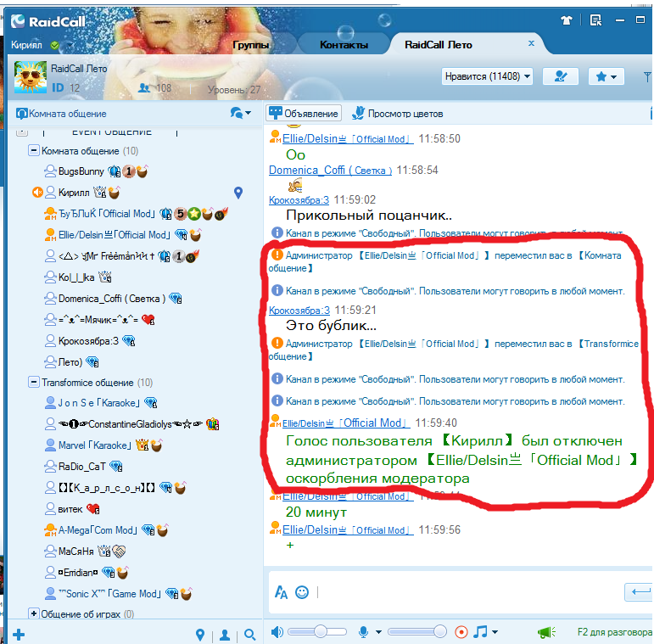Open the music note karaoke dropdown
654x644 pixels.
click(x=485, y=632)
